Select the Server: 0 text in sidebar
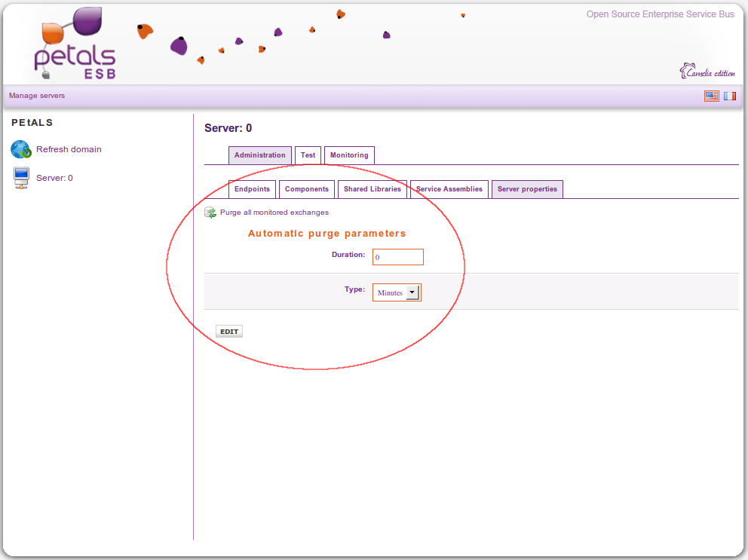748x560 pixels. [x=54, y=178]
